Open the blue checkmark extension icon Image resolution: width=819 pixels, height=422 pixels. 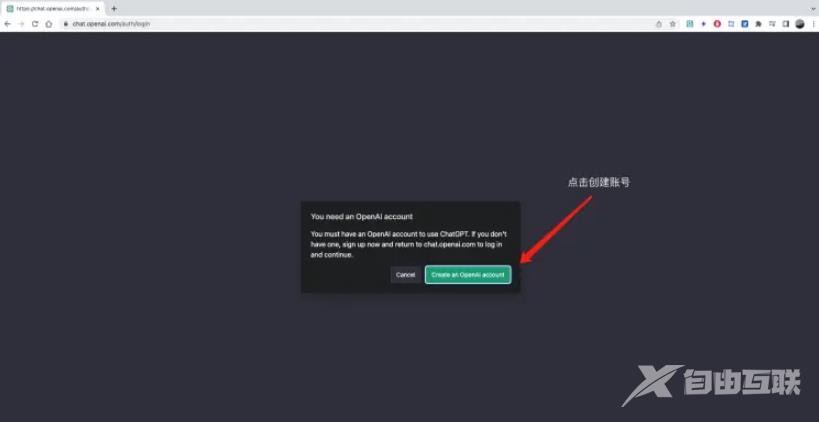click(744, 24)
